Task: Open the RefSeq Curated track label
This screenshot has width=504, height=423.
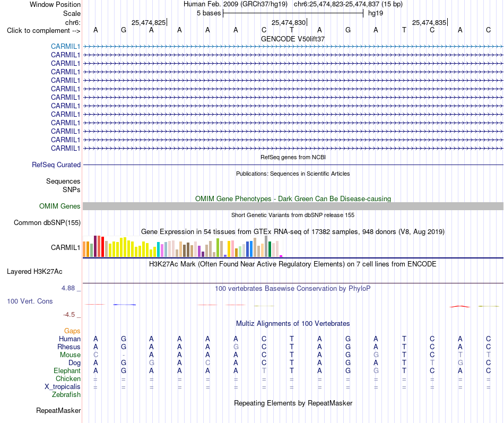Action: pyautogui.click(x=56, y=165)
